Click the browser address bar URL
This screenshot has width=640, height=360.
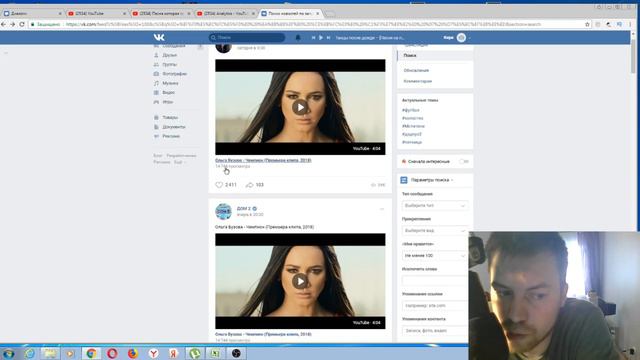pyautogui.click(x=303, y=24)
